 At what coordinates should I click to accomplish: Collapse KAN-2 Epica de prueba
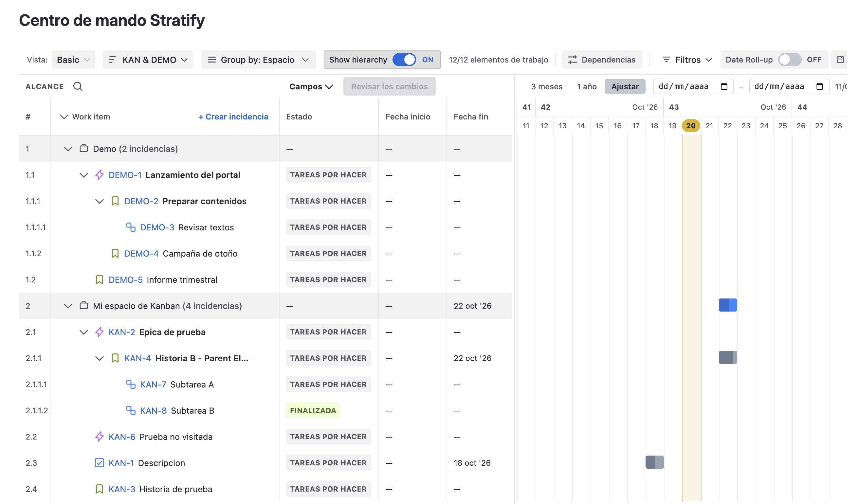[x=83, y=332]
